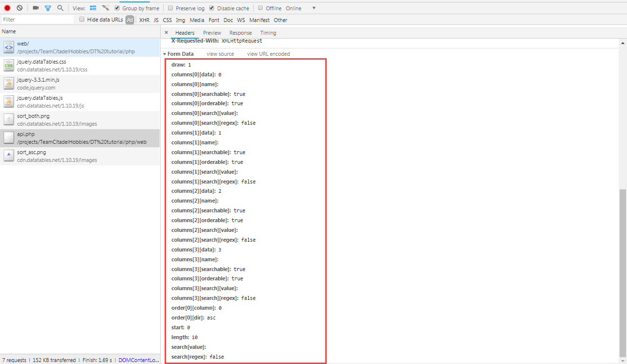Click the Name column header

coord(80,31)
